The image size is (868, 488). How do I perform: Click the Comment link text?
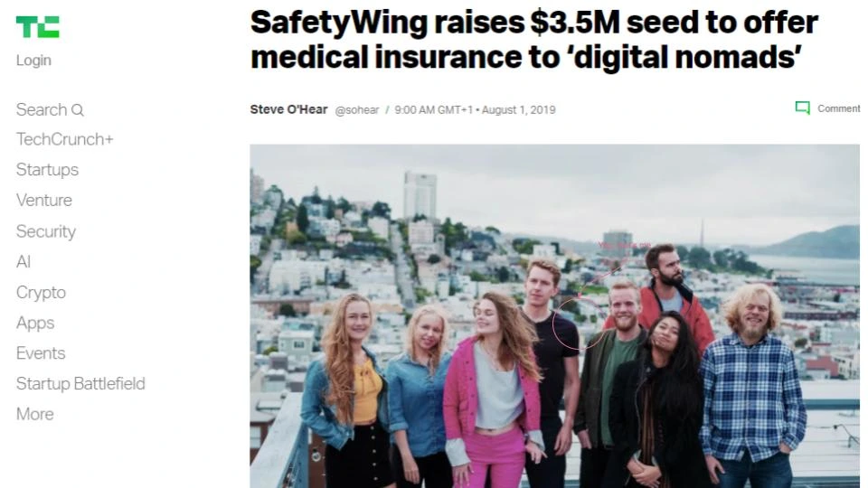click(x=839, y=108)
